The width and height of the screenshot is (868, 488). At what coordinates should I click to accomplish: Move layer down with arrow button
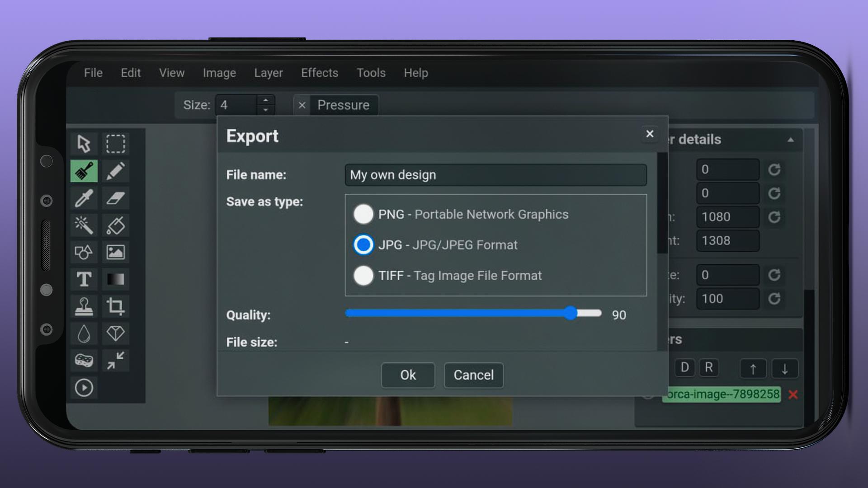point(785,369)
